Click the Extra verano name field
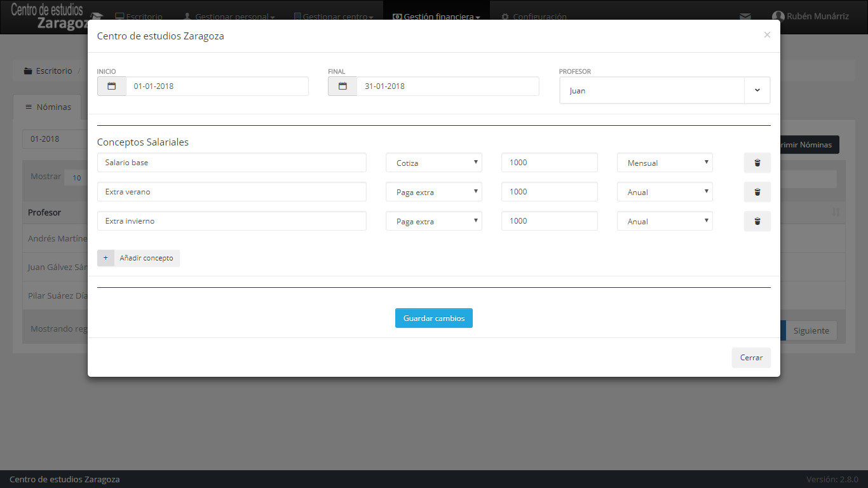The width and height of the screenshot is (868, 488). [x=232, y=192]
